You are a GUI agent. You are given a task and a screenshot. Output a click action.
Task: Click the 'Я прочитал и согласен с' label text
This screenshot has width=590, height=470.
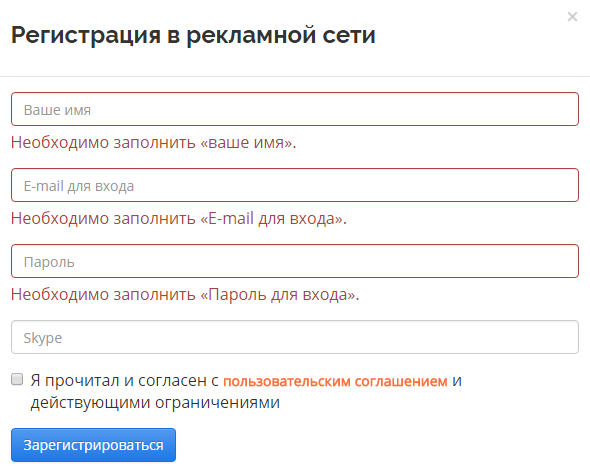click(x=125, y=381)
